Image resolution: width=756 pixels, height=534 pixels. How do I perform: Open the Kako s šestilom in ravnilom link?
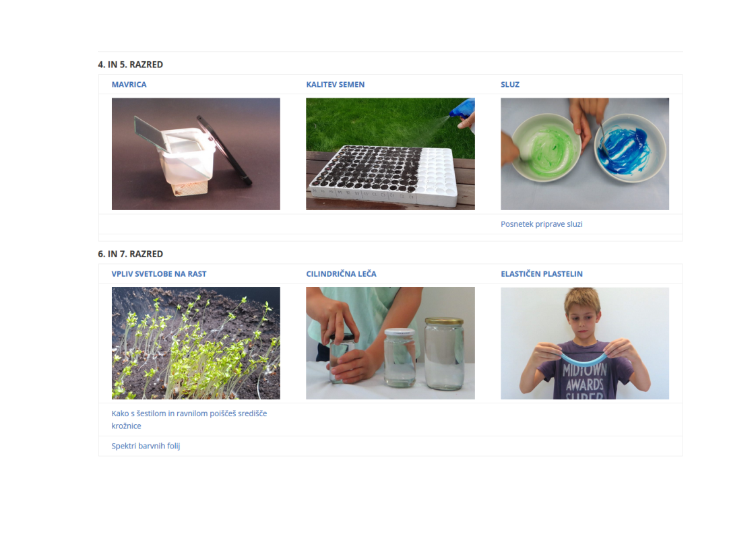189,420
